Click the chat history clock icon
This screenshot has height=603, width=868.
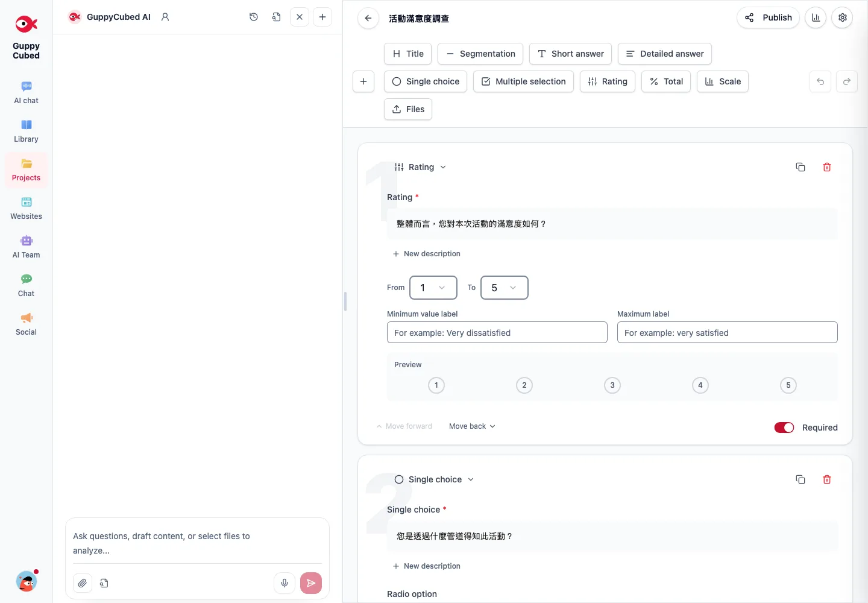pos(254,17)
